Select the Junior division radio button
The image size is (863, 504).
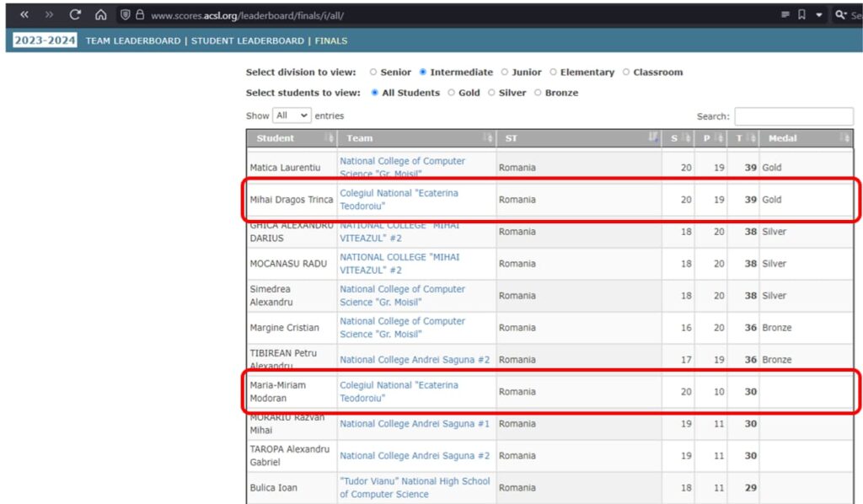[505, 72]
